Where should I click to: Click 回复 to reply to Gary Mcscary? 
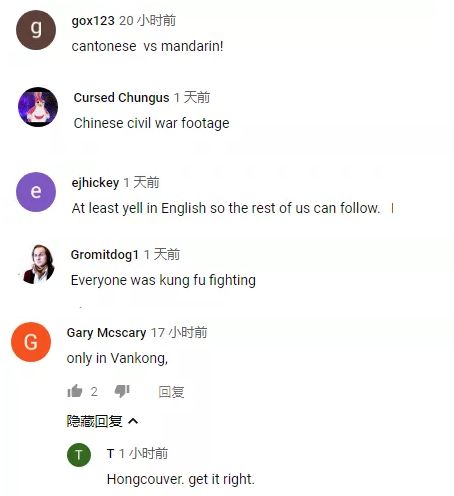coord(171,392)
